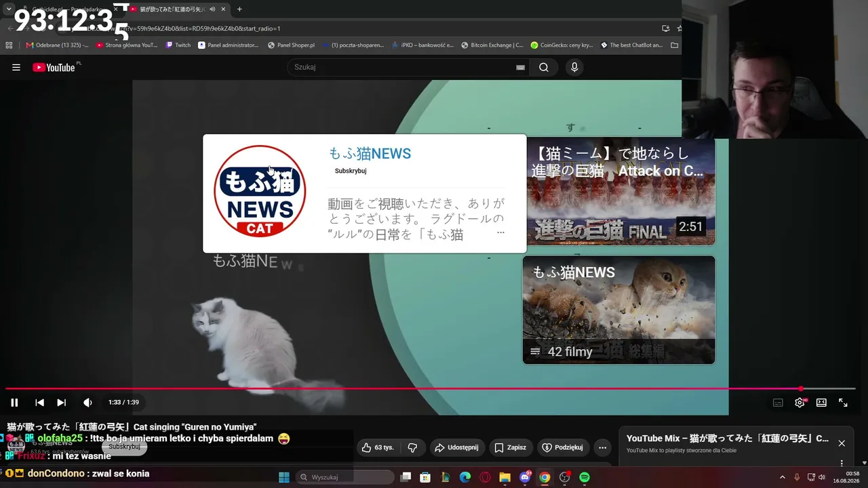Screen dimensions: 868x488
Task: Open the Strona główna YouTube bookmark
Action: 127,45
